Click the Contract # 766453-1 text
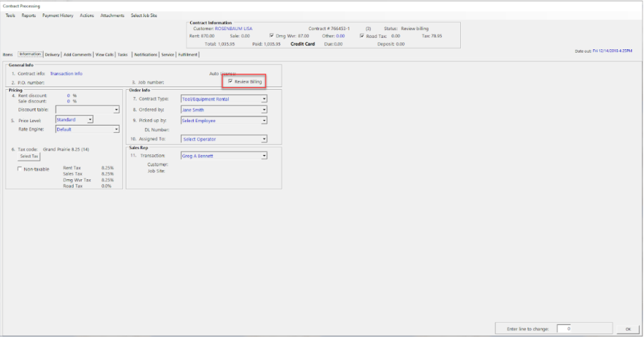This screenshot has height=337, width=644. (329, 29)
